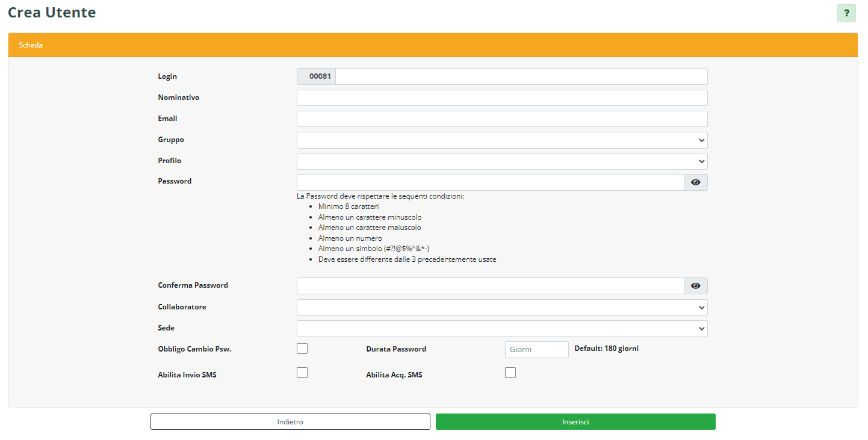
Task: Go back with the Indietro button
Action: pos(290,422)
